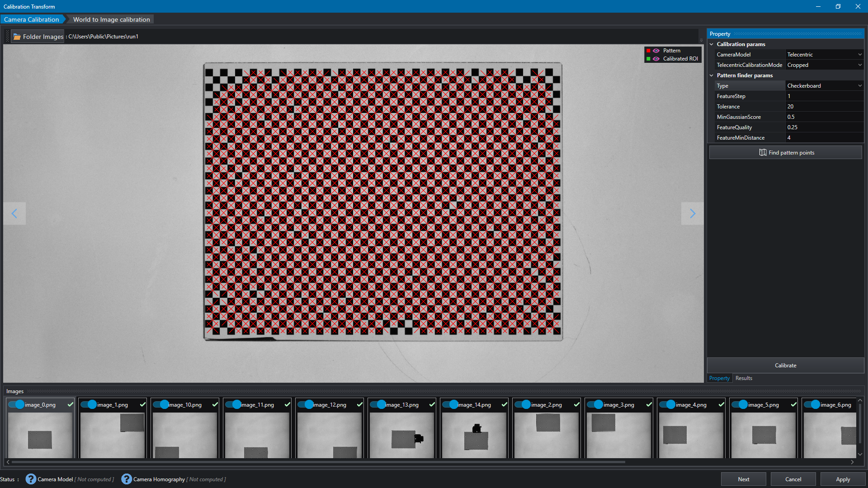Click the image_1.png checkmark icon
868x488 pixels.
pyautogui.click(x=143, y=404)
